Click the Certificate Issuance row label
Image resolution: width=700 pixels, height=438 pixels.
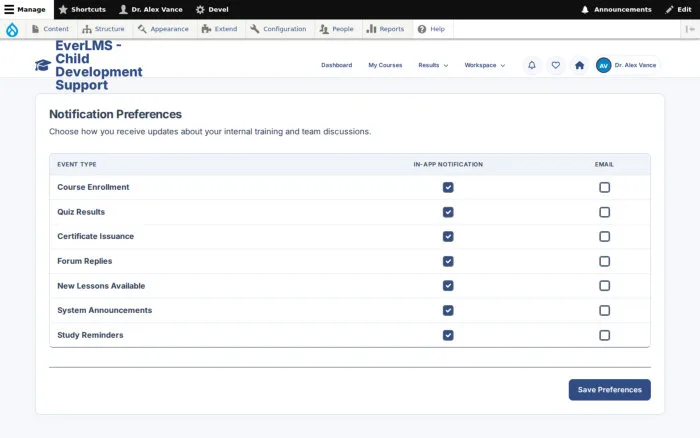pyautogui.click(x=96, y=236)
